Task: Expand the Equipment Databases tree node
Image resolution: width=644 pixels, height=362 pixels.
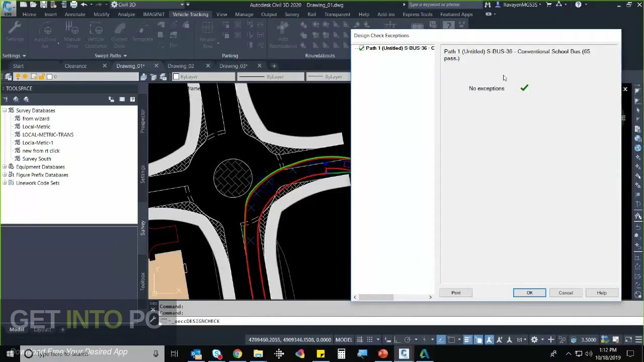Action: (x=6, y=166)
